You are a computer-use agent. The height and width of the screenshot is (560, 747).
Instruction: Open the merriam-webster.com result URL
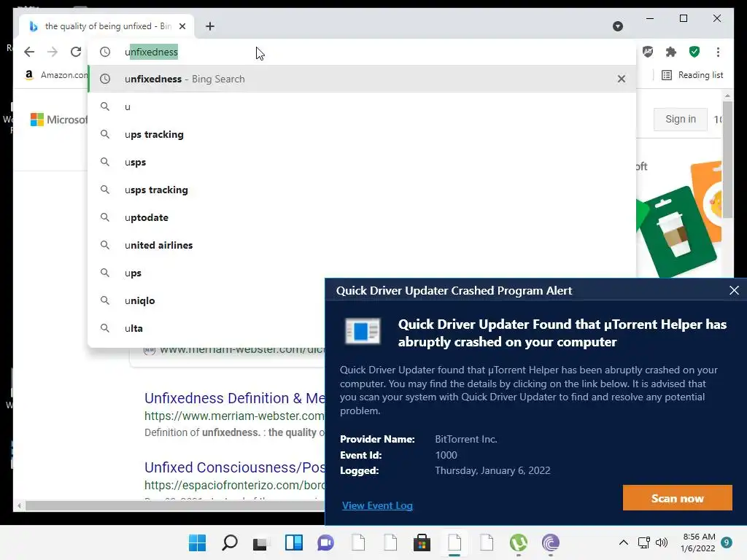tap(234, 416)
